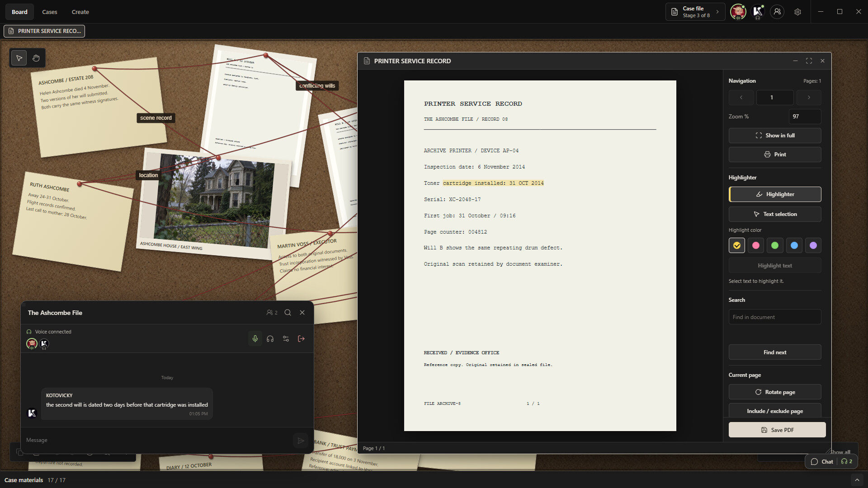Screen dimensions: 868x488
Task: Toggle microphone in voice chat panel
Action: point(255,339)
